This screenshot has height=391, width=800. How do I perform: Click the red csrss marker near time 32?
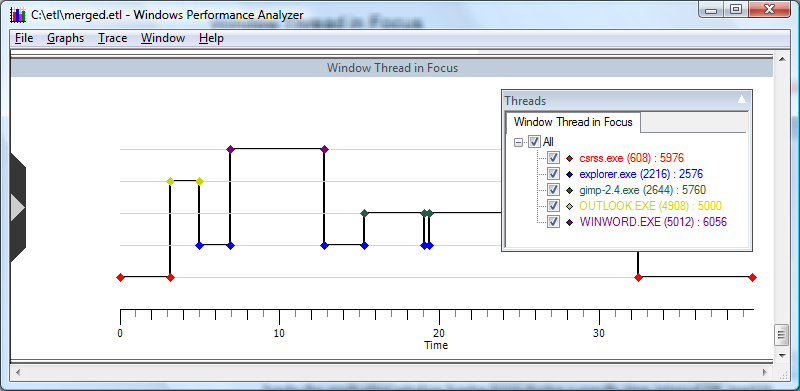638,278
